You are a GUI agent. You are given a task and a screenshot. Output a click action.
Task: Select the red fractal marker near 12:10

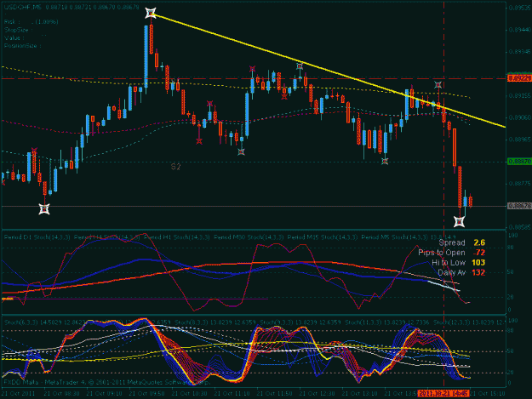pyautogui.click(x=284, y=96)
